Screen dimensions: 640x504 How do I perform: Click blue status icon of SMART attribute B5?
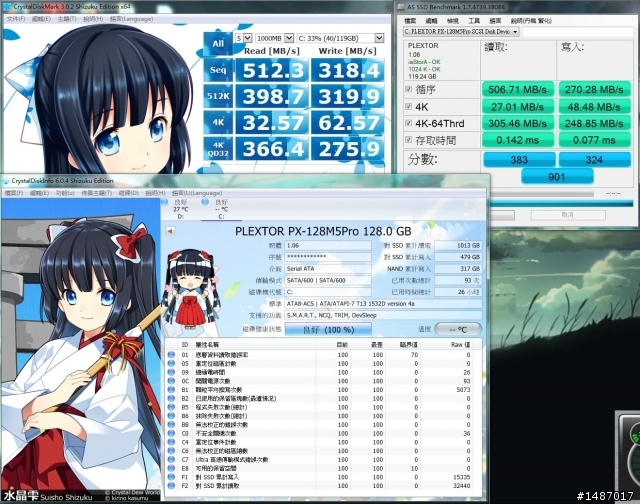coord(171,407)
